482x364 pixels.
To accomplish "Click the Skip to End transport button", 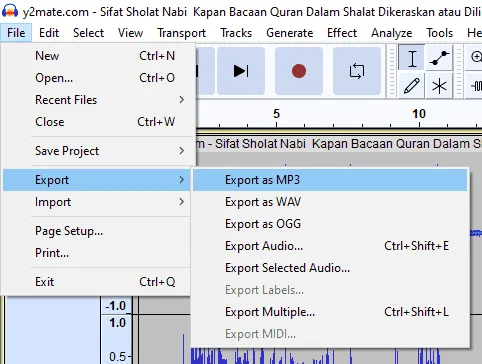I will (x=241, y=71).
